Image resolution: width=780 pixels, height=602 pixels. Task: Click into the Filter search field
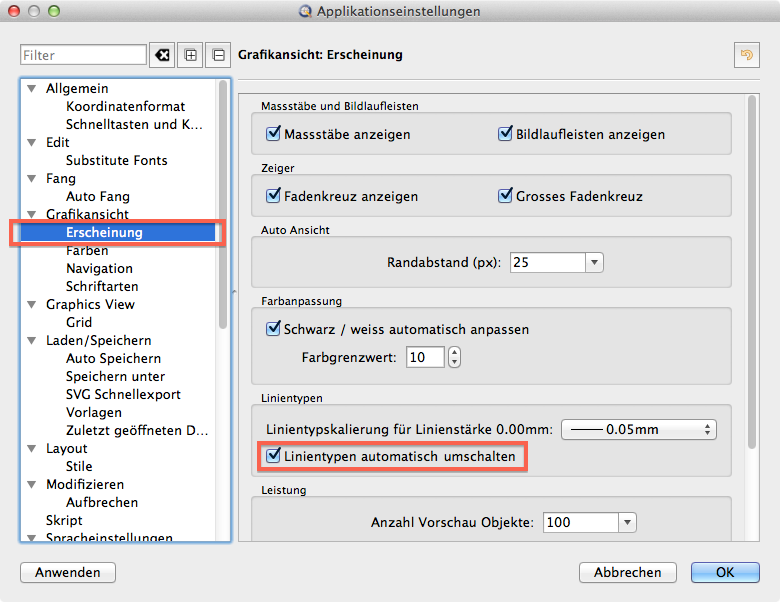click(x=83, y=55)
